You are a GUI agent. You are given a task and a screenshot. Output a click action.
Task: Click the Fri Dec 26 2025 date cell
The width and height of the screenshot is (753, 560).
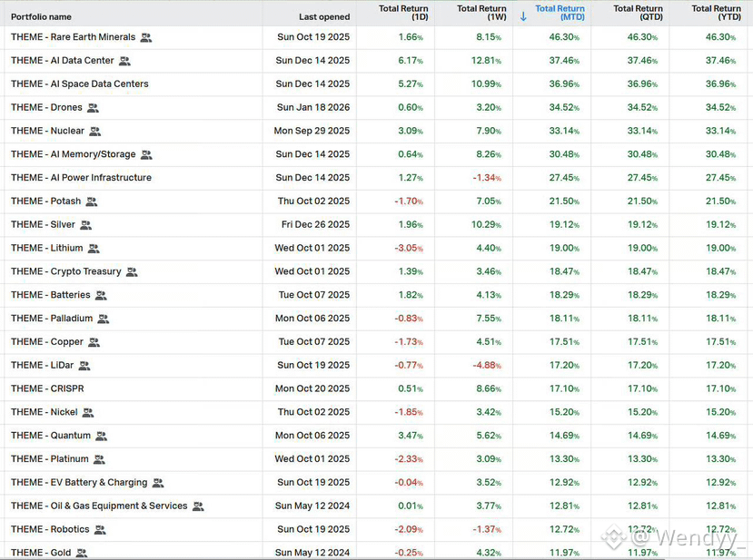(315, 224)
